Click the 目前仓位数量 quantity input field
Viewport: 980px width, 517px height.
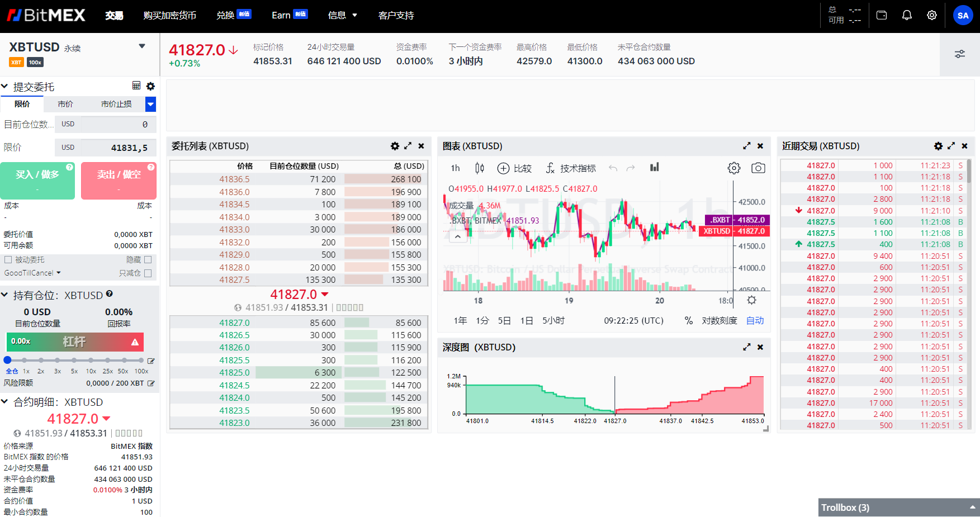[x=119, y=124]
